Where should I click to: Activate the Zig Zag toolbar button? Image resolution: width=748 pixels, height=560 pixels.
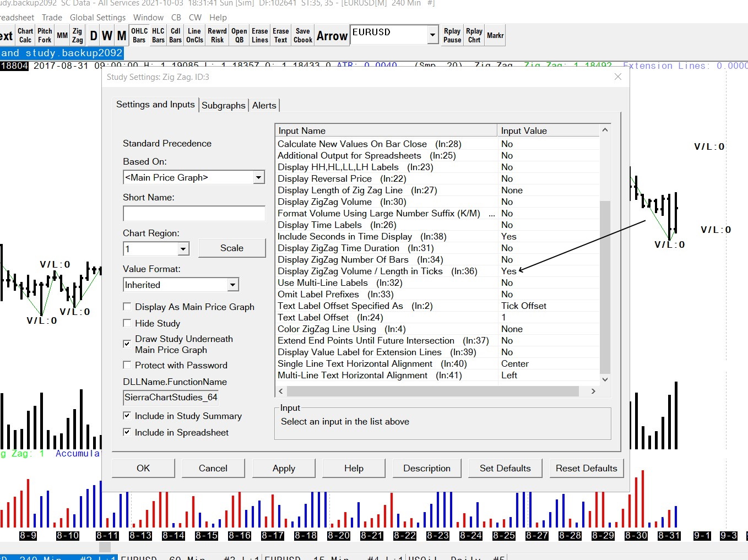pos(78,35)
